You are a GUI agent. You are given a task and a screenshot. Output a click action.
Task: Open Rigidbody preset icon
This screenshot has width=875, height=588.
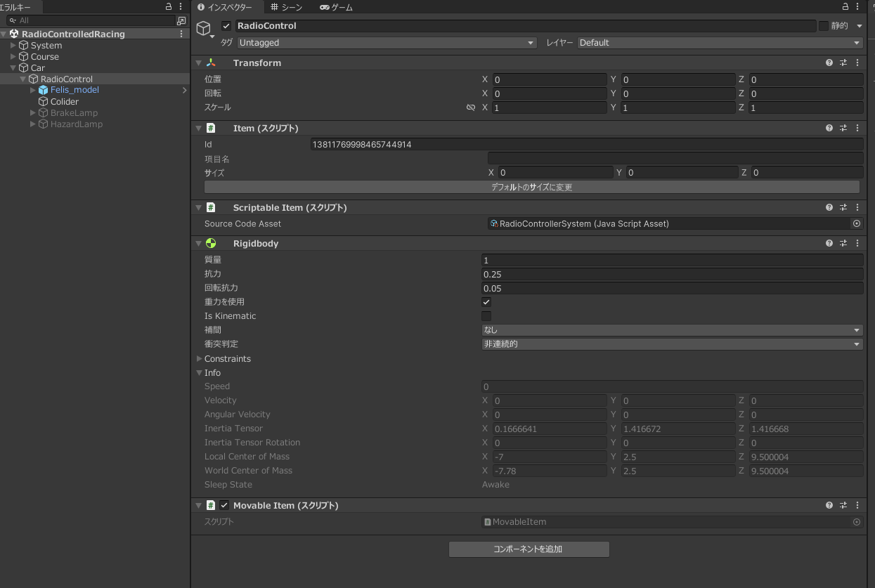point(843,243)
